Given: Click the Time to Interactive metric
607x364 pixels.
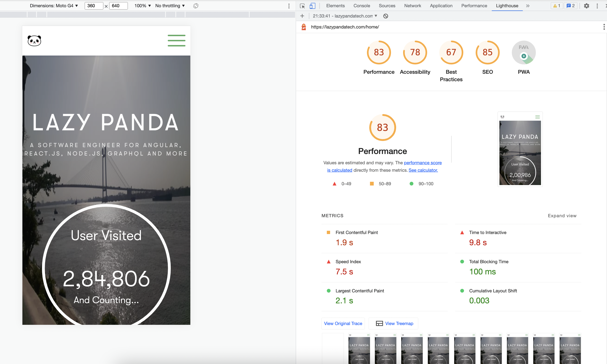Looking at the screenshot, I should pyautogui.click(x=518, y=239).
